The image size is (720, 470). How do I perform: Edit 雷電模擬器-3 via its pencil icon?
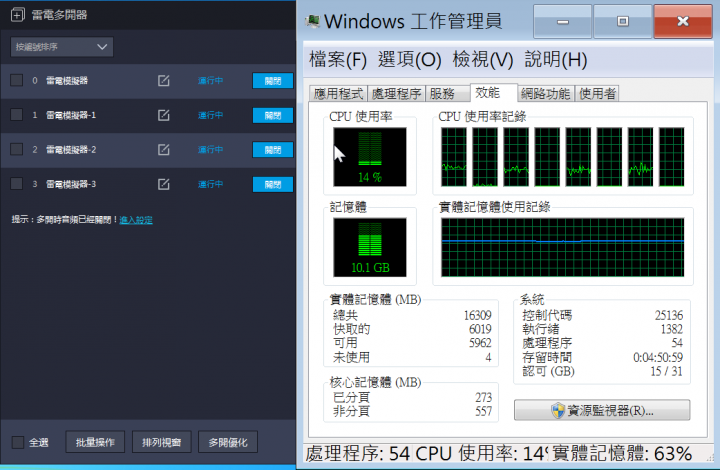163,184
